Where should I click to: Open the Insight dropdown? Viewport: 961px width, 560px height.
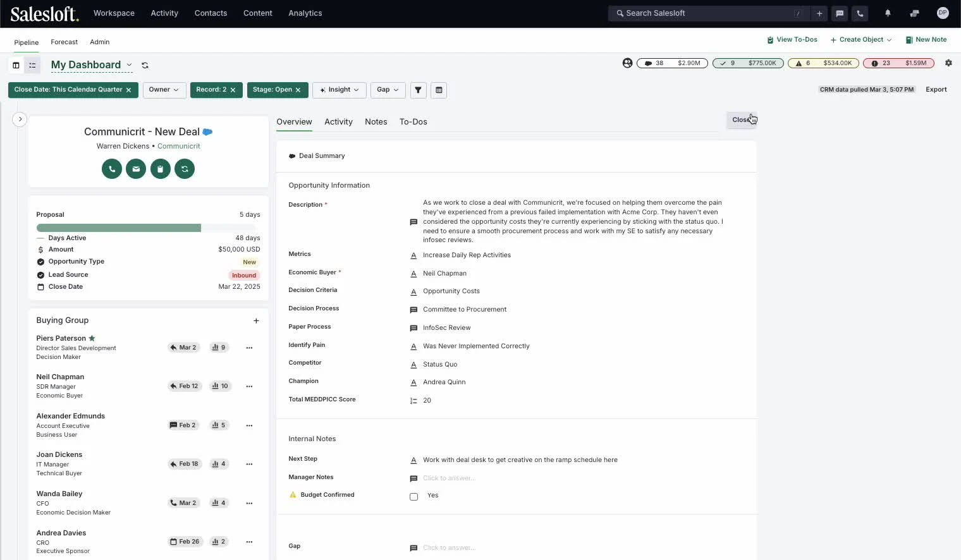(340, 90)
